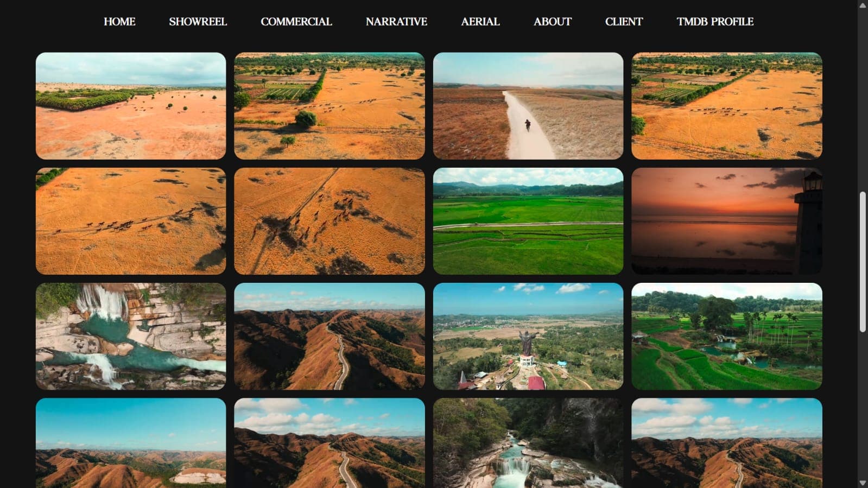Screen dimensions: 868x488
Task: Open the terraced rice paddies with palms thumbnail
Action: [x=726, y=336]
